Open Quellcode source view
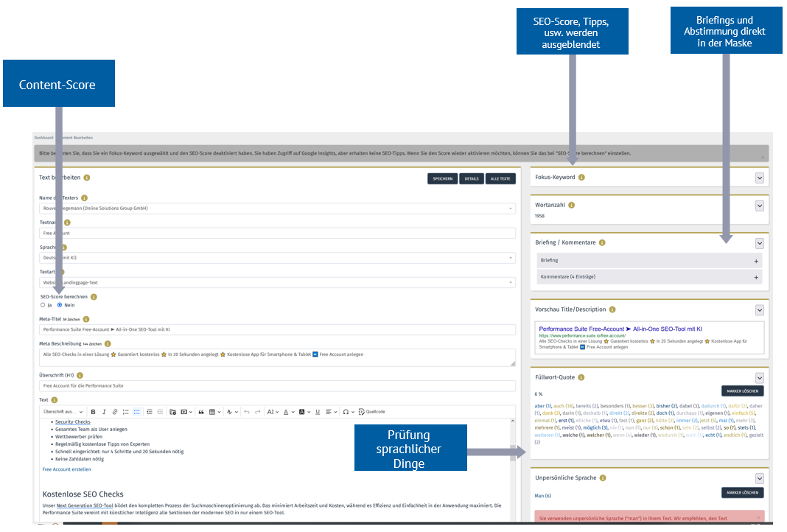Image resolution: width=787 pixels, height=532 pixels. [x=371, y=411]
